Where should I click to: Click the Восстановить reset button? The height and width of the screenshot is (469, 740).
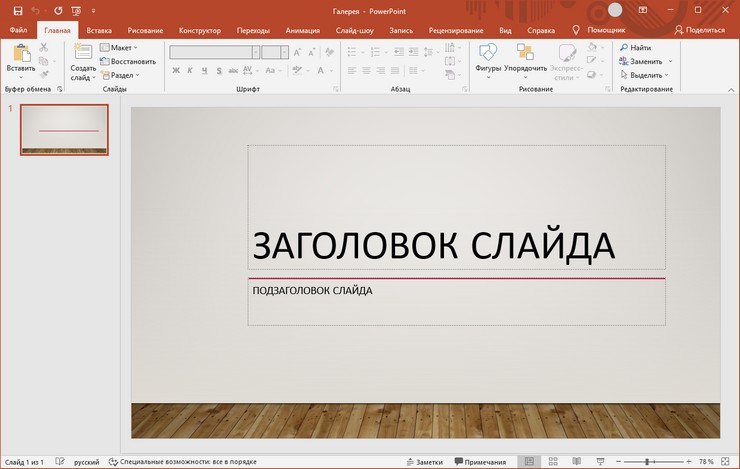pyautogui.click(x=128, y=61)
